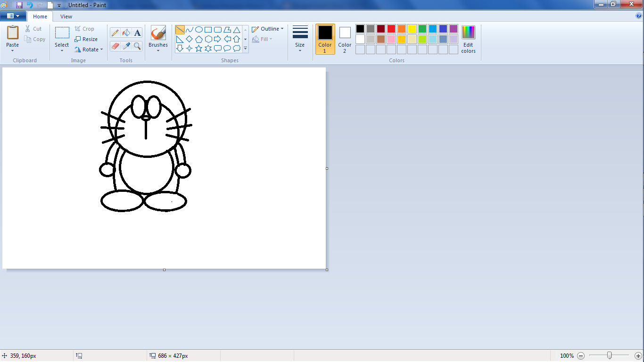Click the Paste clipboard icon
The width and height of the screenshot is (644, 362).
tap(13, 33)
